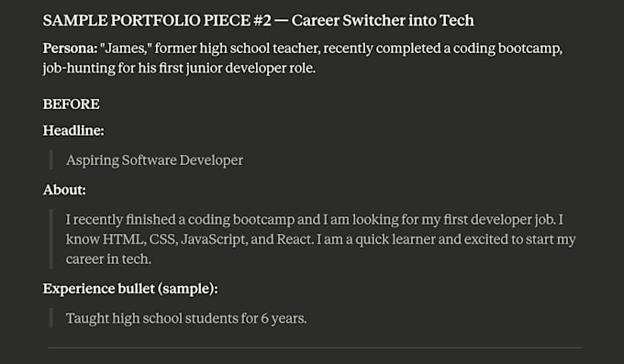
Task: Click the bold "Persona:" label
Action: (70, 49)
